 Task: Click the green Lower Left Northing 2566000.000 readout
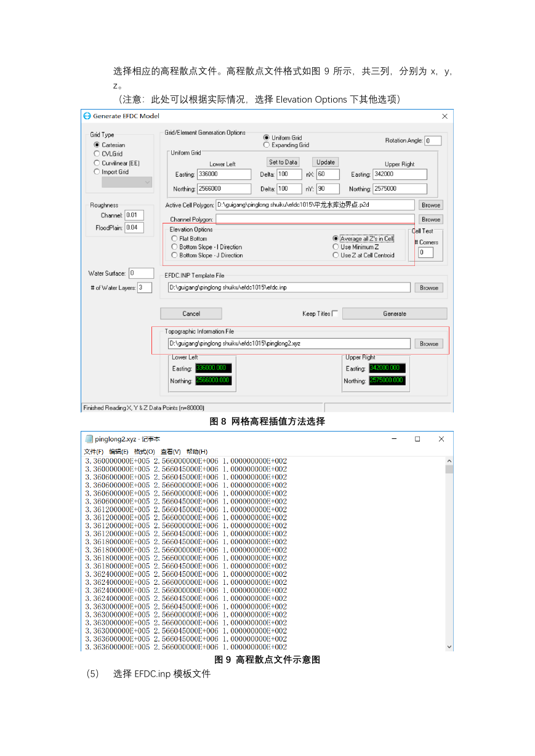point(214,380)
